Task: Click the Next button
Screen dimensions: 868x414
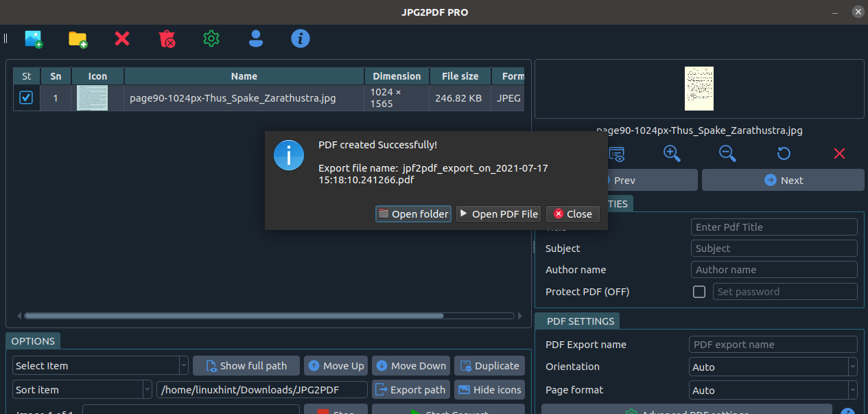Action: (x=783, y=180)
